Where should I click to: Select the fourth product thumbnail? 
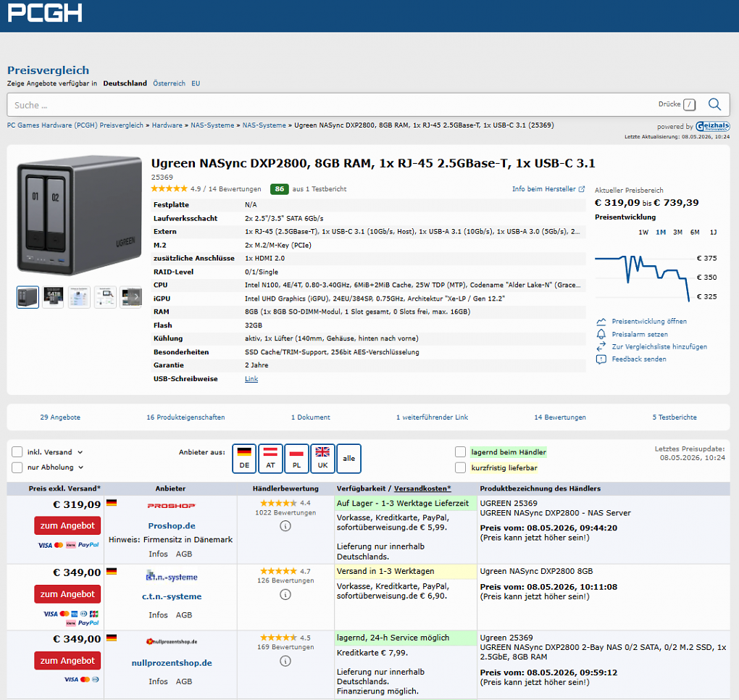pos(105,297)
